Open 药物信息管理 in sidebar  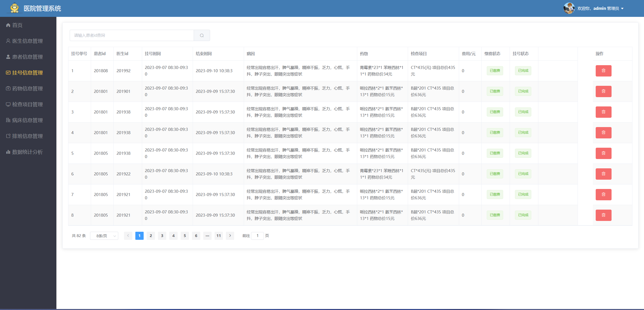(27, 89)
